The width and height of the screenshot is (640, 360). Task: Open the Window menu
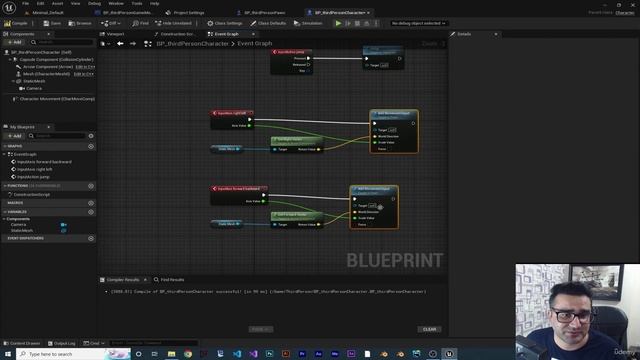(116, 3)
